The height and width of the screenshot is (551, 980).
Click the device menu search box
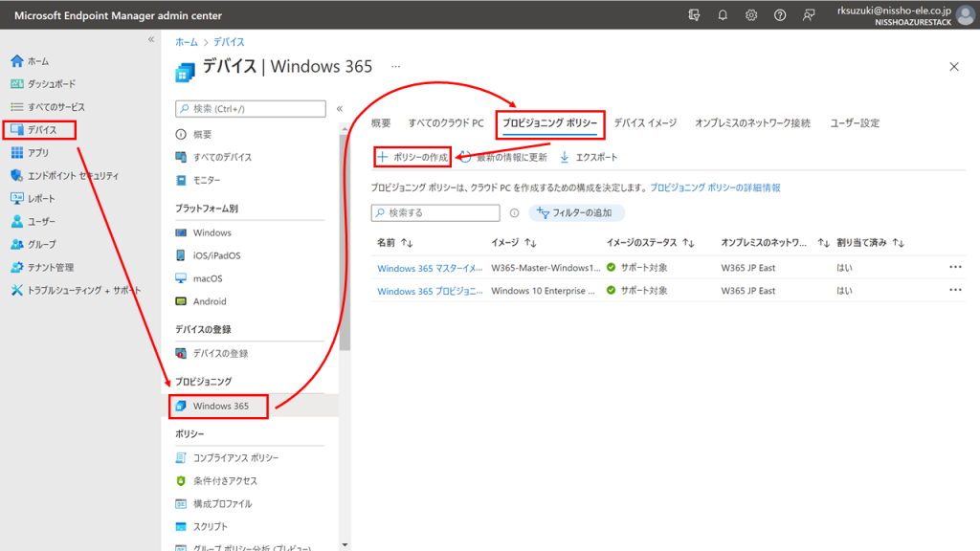click(251, 109)
